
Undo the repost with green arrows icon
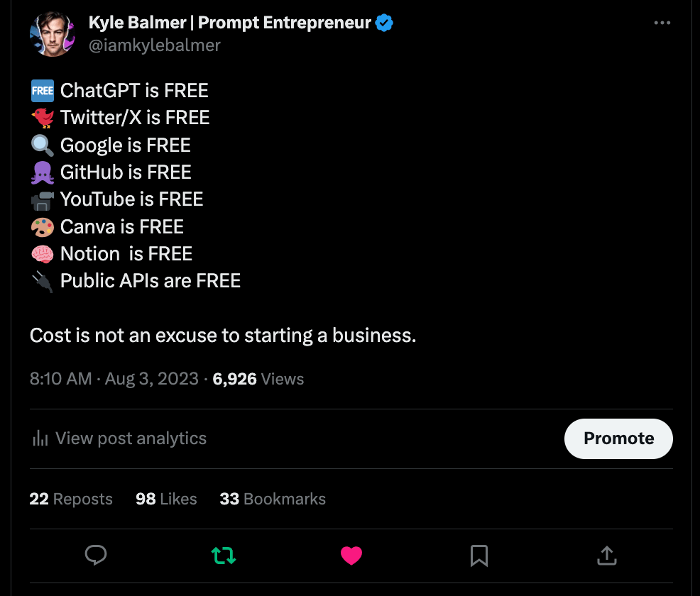point(224,556)
